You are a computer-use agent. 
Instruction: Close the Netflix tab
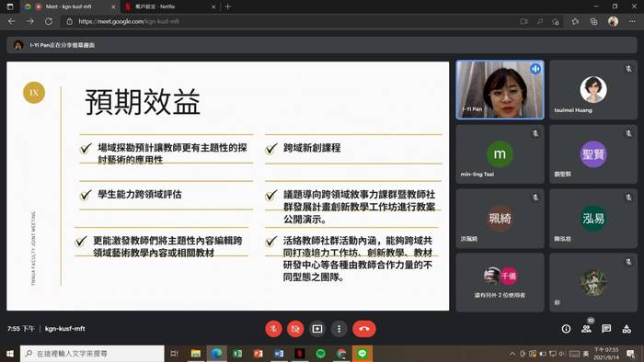click(x=213, y=6)
